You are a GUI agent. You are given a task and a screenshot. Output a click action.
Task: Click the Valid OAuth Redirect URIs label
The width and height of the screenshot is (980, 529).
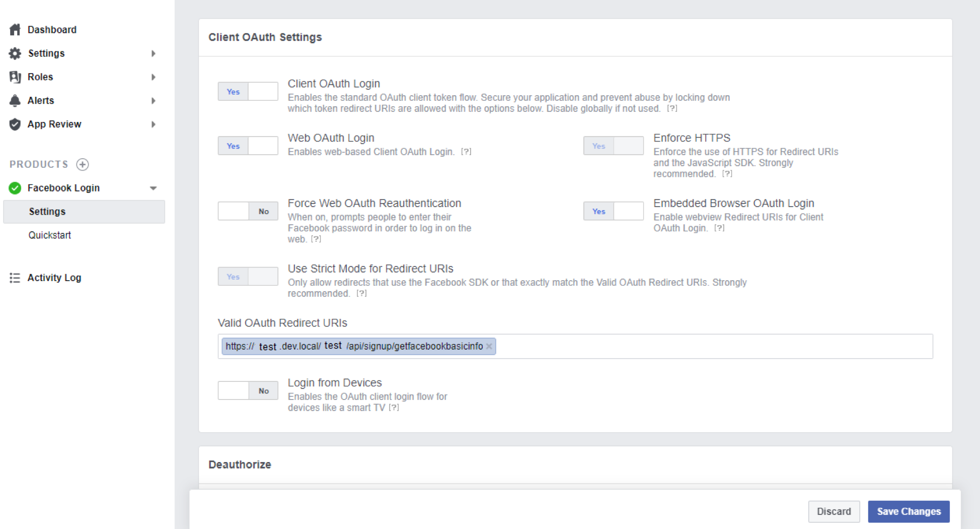click(282, 323)
